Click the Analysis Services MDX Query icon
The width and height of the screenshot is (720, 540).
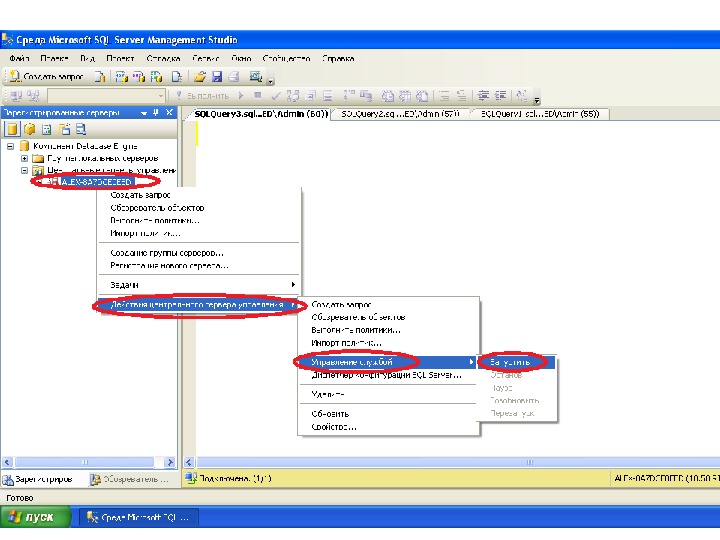click(122, 77)
